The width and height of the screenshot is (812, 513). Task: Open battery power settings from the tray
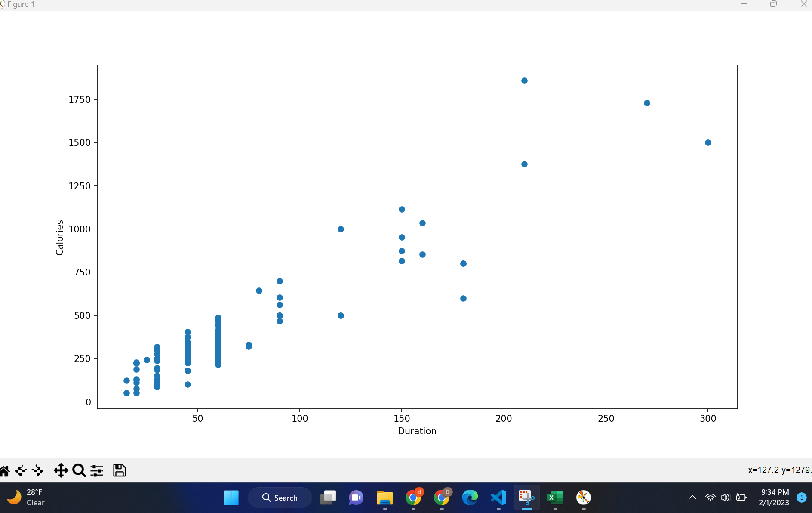741,498
